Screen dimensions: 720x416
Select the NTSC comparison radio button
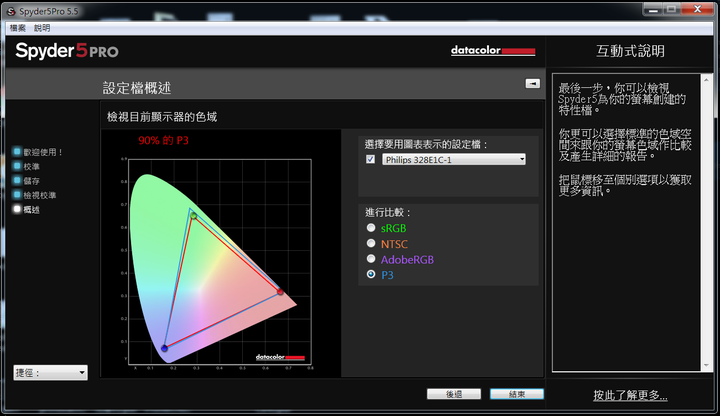pyautogui.click(x=371, y=243)
